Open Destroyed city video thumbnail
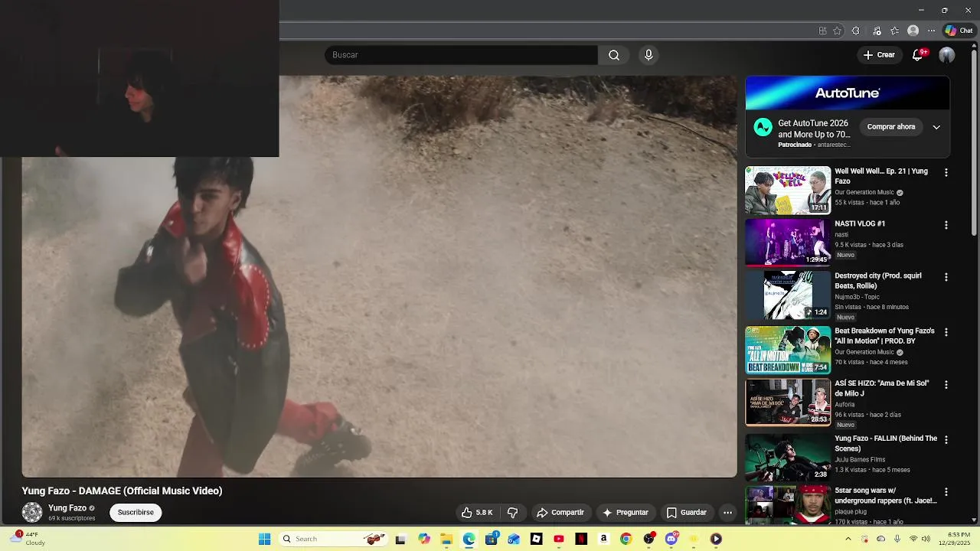 click(x=788, y=295)
